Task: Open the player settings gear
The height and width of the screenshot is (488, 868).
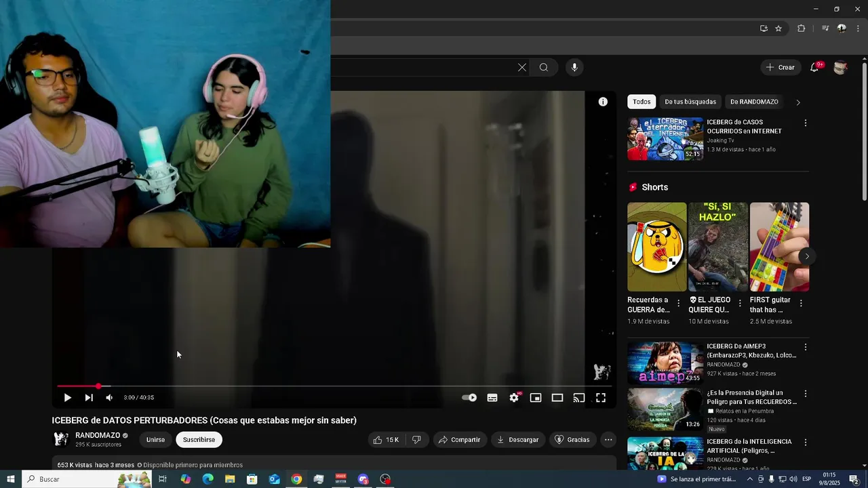Action: (x=515, y=398)
